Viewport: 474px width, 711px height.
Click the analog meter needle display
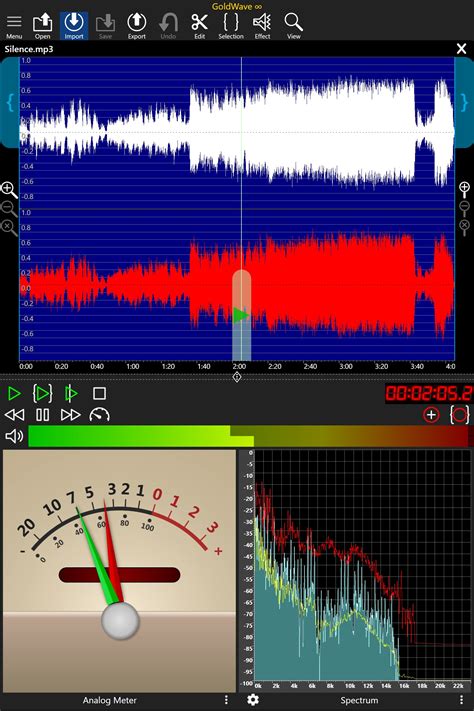pos(119,571)
